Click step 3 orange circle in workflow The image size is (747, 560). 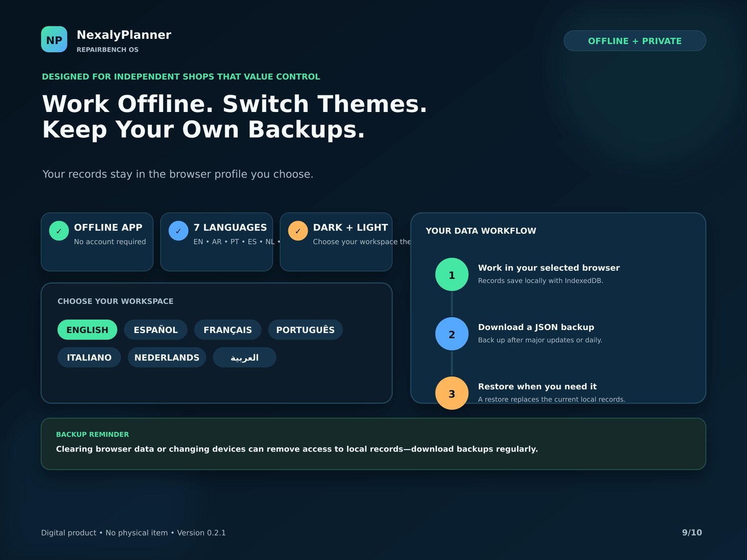(x=452, y=393)
